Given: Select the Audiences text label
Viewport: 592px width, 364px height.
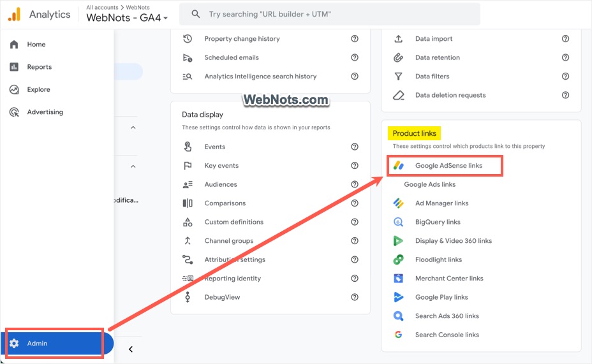Looking at the screenshot, I should (221, 184).
